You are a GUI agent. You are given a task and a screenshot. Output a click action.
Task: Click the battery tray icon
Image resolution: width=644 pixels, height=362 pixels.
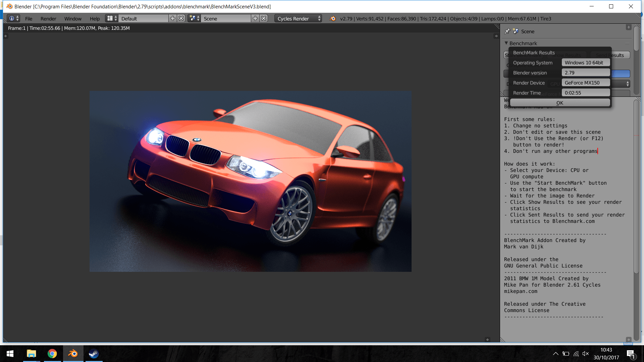click(x=566, y=354)
